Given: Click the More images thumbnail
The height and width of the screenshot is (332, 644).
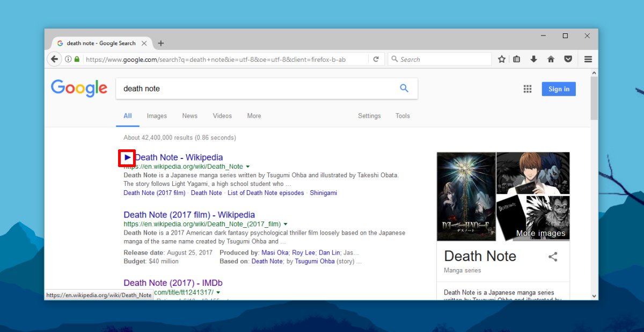Looking at the screenshot, I should [533, 218].
